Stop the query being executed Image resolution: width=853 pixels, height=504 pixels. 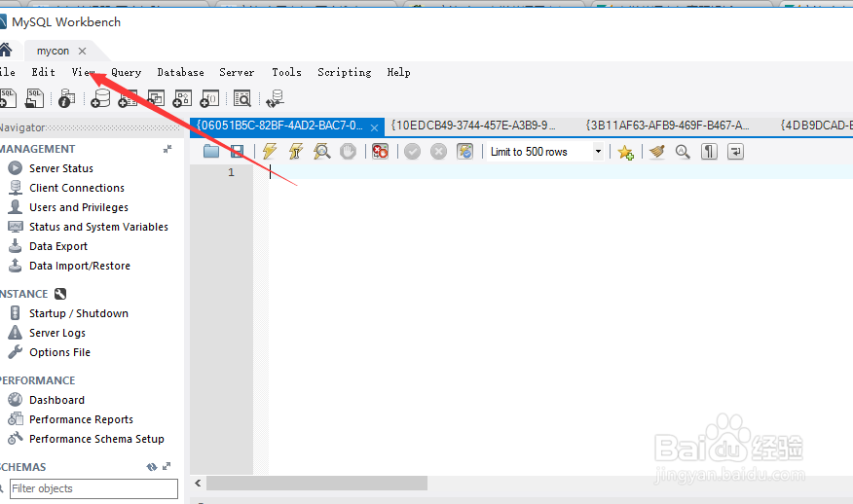pyautogui.click(x=349, y=151)
